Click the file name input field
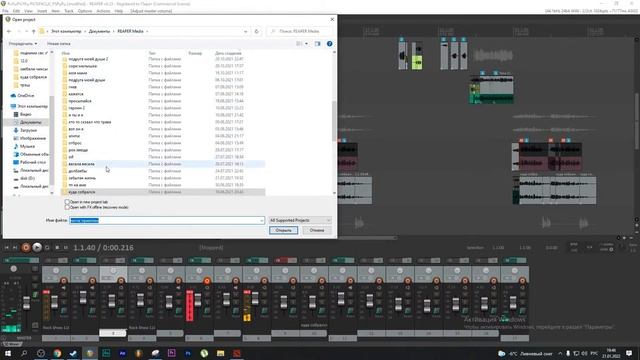 coord(167,220)
